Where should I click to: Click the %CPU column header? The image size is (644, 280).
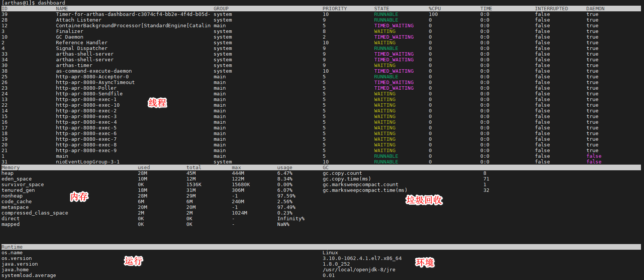point(435,9)
